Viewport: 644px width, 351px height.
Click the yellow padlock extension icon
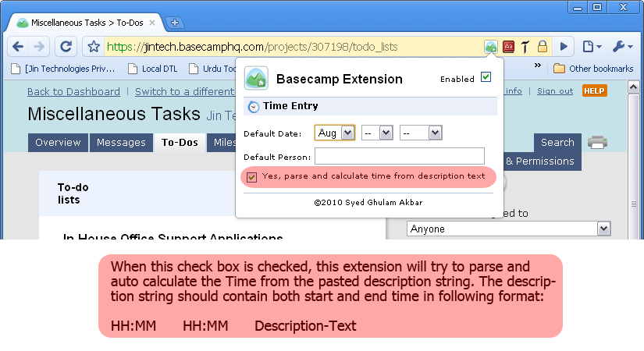click(x=543, y=46)
